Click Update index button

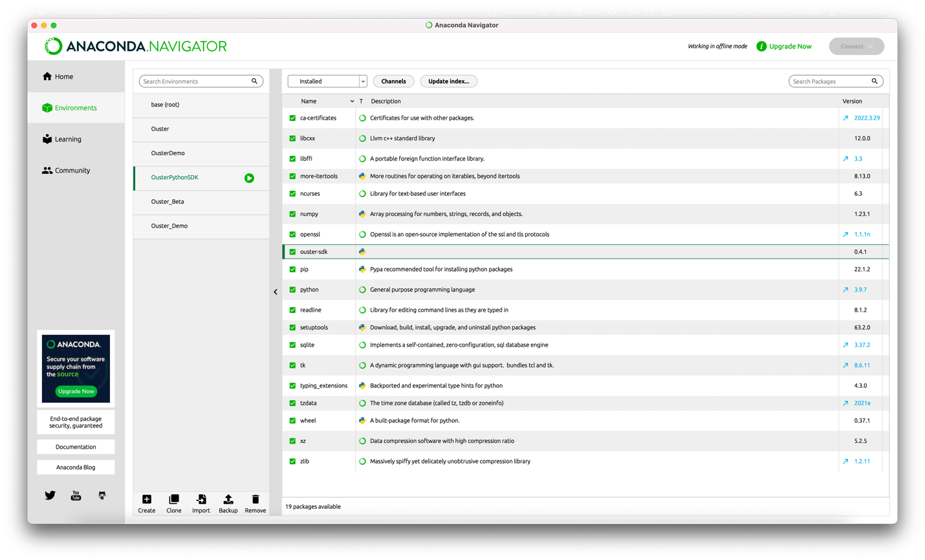pos(448,81)
